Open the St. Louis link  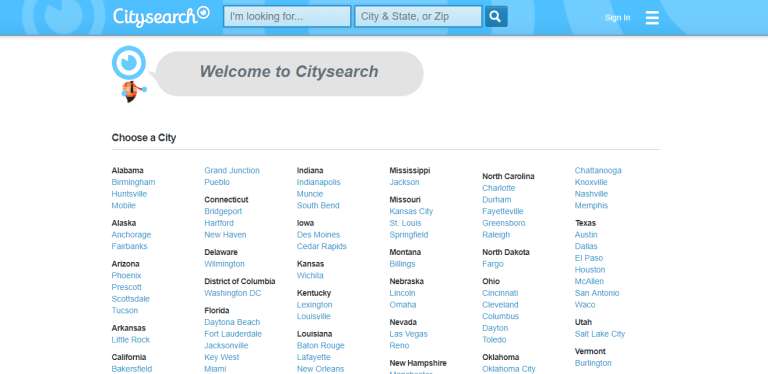click(406, 223)
